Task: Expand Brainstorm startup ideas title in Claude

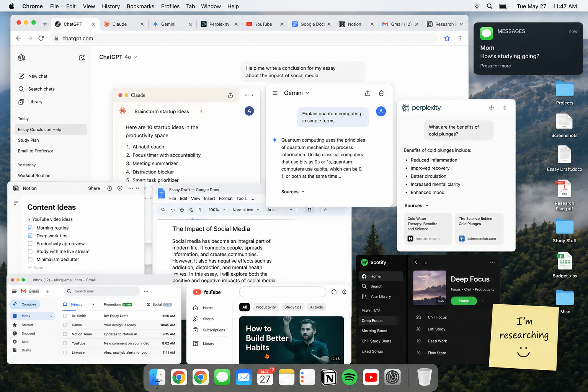Action: click(201, 111)
